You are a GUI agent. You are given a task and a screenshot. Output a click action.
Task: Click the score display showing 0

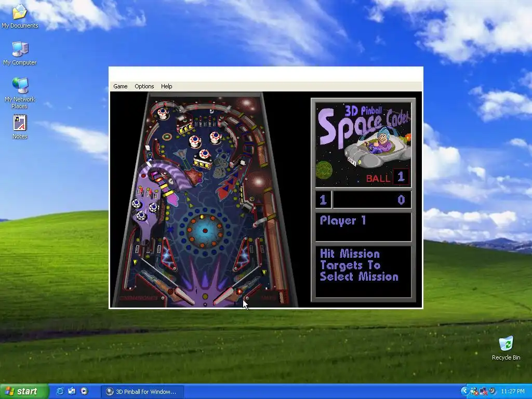click(x=372, y=199)
